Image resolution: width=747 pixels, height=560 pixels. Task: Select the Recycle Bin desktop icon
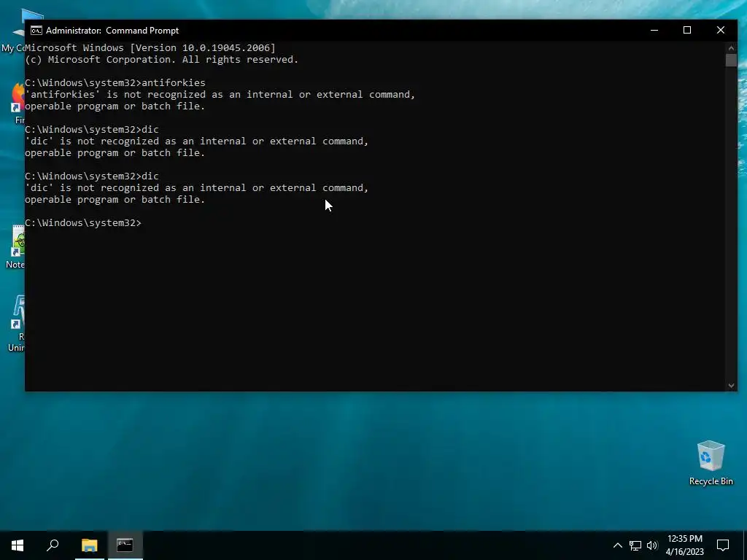(711, 463)
